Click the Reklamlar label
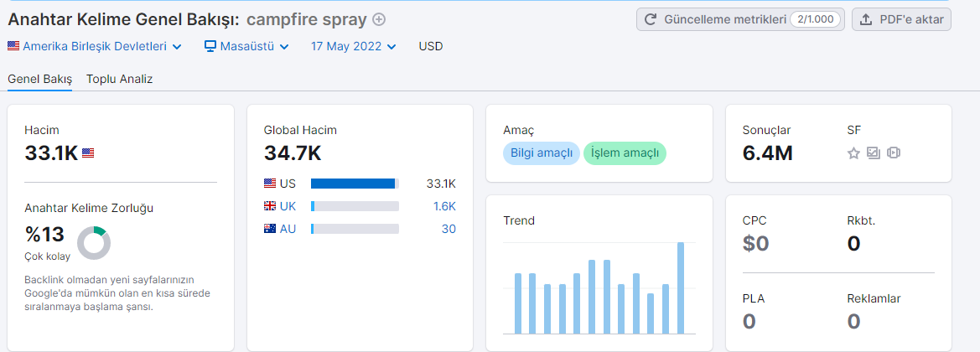Viewport: 980px width, 352px height. tap(874, 299)
